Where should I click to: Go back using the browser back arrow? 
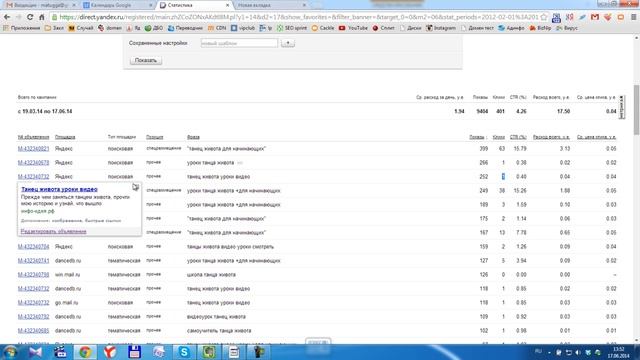(7, 17)
